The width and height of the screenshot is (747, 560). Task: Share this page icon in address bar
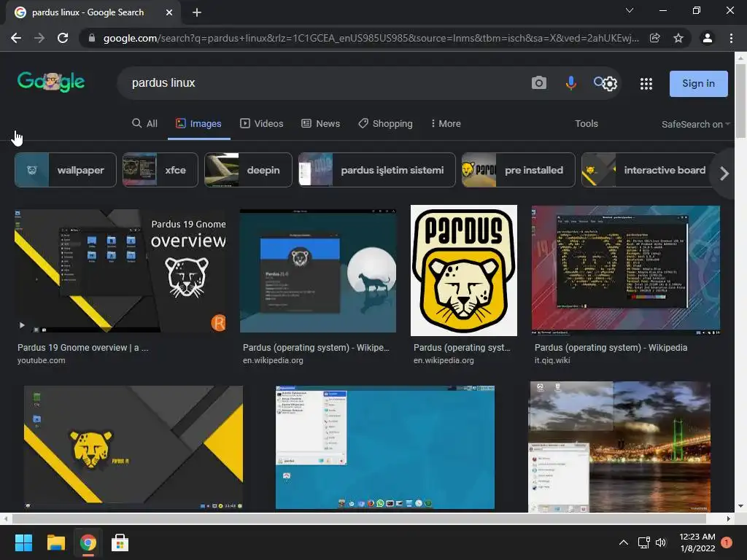(x=654, y=38)
